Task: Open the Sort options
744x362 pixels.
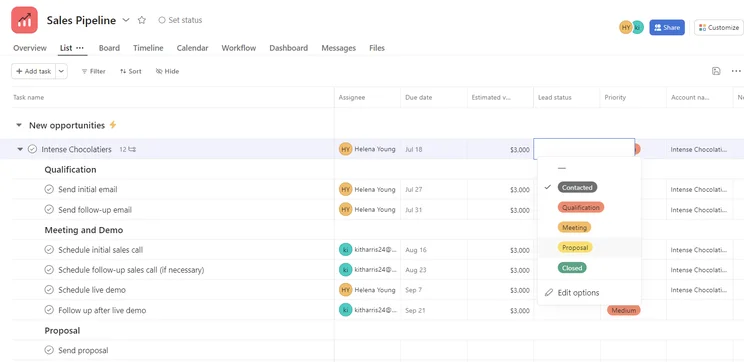Action: click(x=130, y=71)
